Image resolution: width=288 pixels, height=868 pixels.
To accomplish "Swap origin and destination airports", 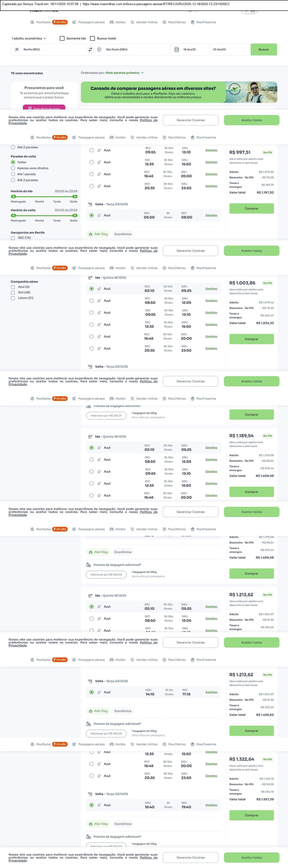I will (90, 50).
